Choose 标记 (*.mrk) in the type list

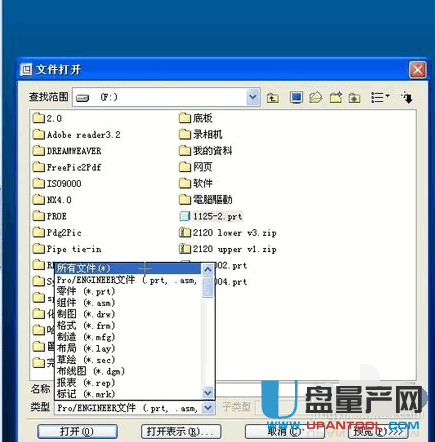pos(128,394)
